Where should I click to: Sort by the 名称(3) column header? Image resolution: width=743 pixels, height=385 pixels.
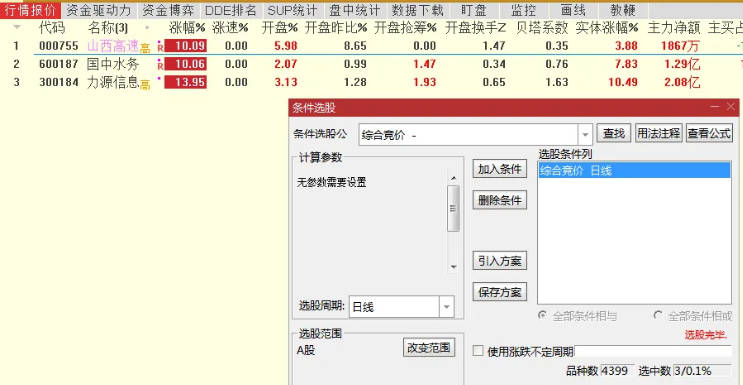pyautogui.click(x=108, y=28)
